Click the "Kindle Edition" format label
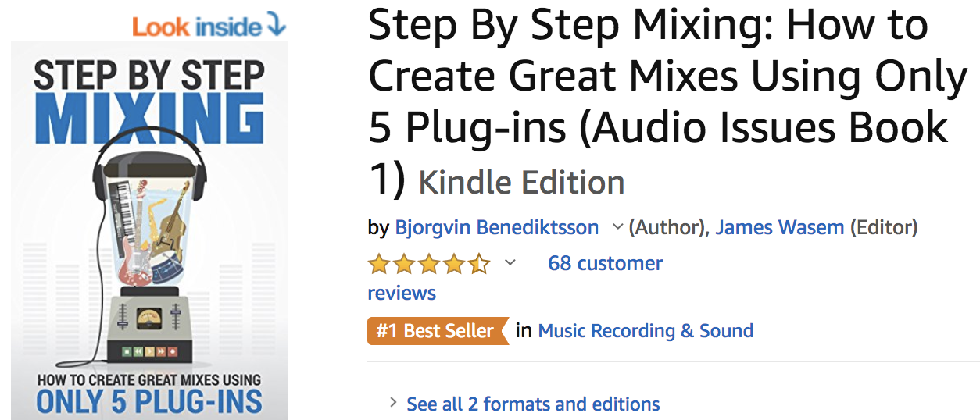 [521, 183]
